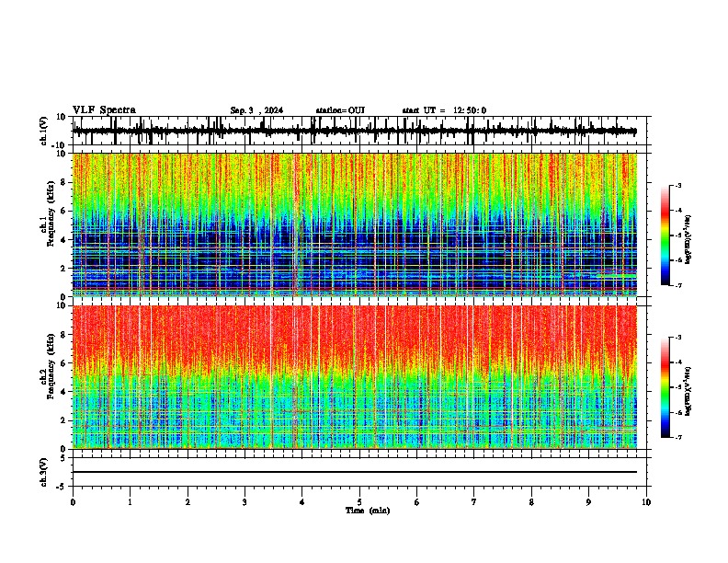This screenshot has height=563, width=728.
Task: Click the "3" minute tick label
Action: (x=245, y=502)
